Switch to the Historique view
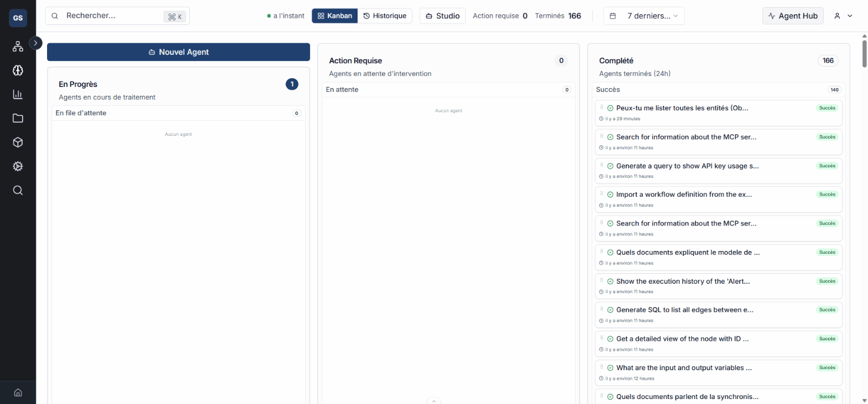Image resolution: width=868 pixels, height=404 pixels. (x=385, y=16)
